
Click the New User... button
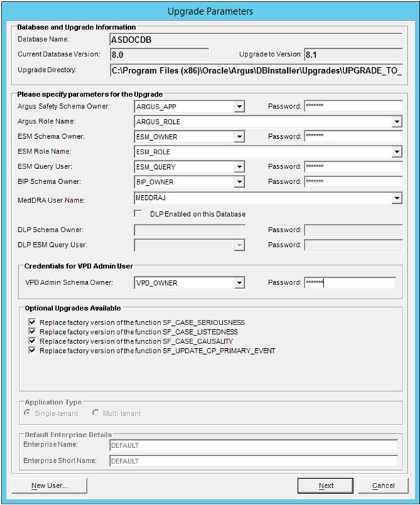click(49, 486)
